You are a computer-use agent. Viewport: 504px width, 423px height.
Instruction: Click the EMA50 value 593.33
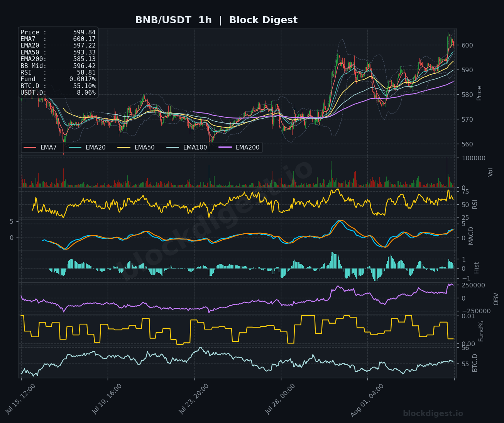[84, 53]
